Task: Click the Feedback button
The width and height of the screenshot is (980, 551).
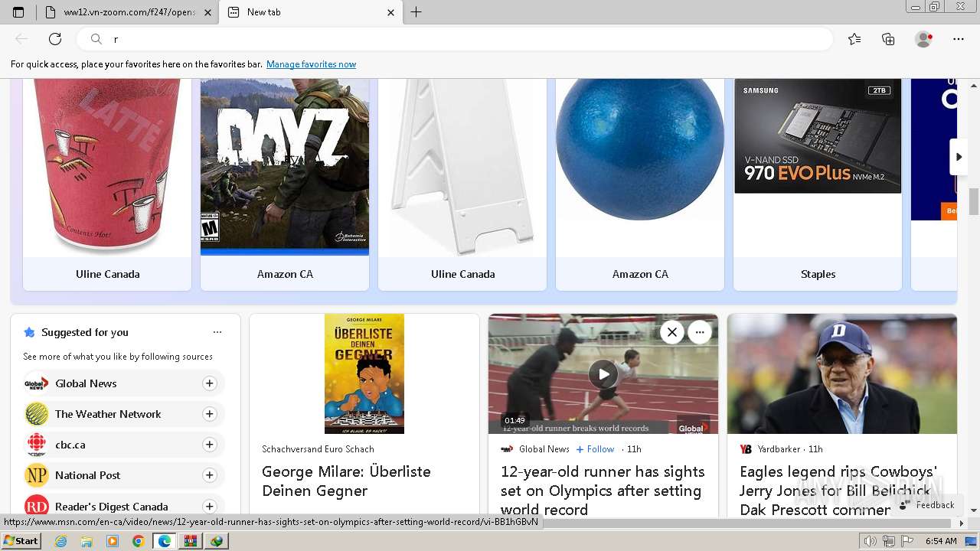Action: pyautogui.click(x=927, y=505)
